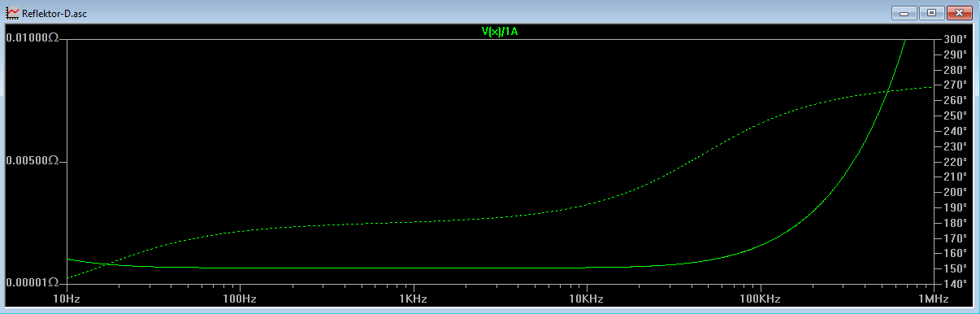Click the 0.00001Ω left axis label

pos(33,283)
